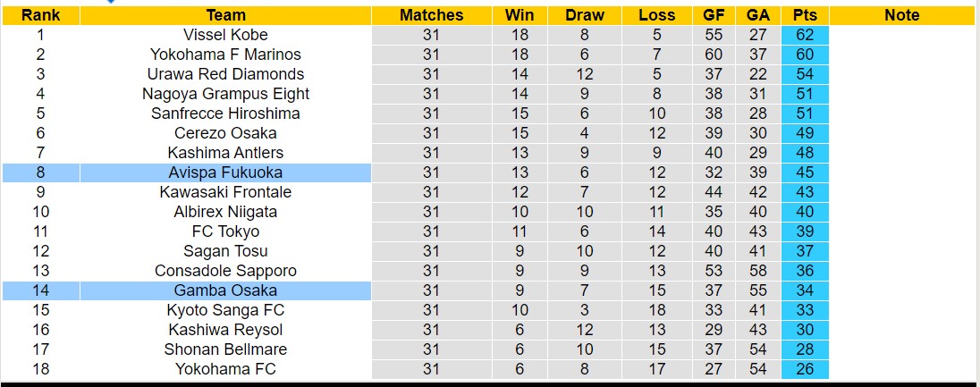980x387 pixels.
Task: Click the Draw column header
Action: pyautogui.click(x=585, y=15)
